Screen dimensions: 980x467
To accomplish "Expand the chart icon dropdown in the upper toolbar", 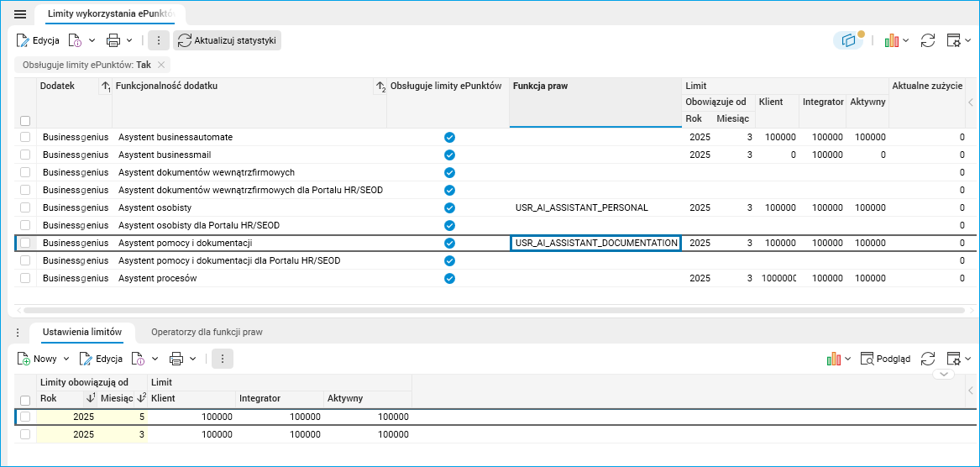I will 905,40.
